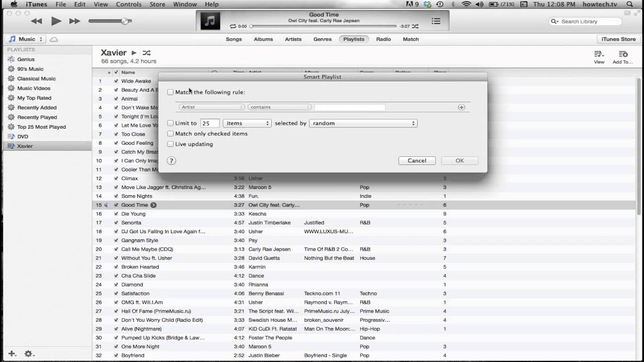Uncheck the Boyfriend song checkbox
644x362 pixels.
coord(116,355)
